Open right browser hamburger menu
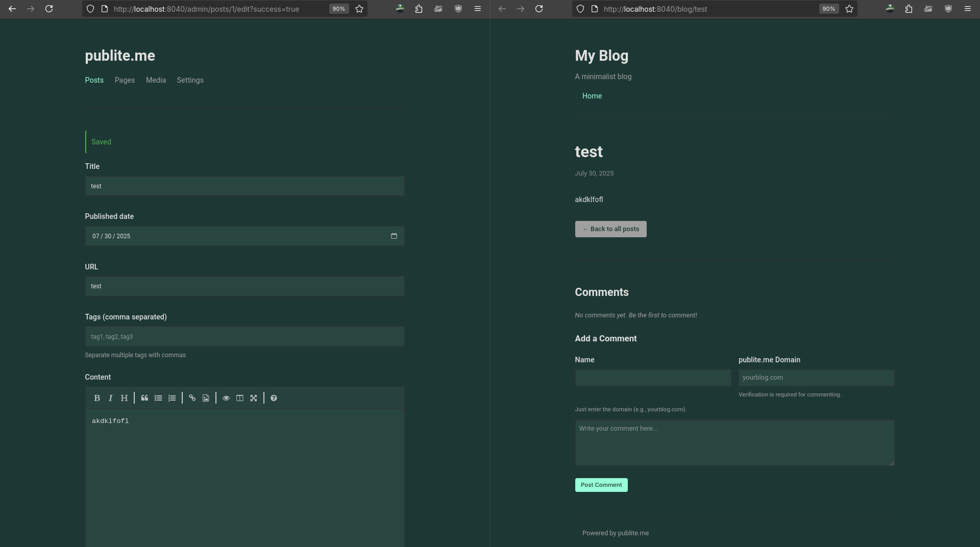The image size is (980, 547). pyautogui.click(x=968, y=9)
